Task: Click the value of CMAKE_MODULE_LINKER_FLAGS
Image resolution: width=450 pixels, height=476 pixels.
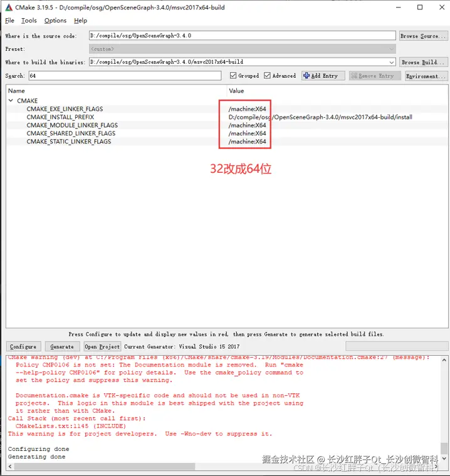Action: point(248,125)
